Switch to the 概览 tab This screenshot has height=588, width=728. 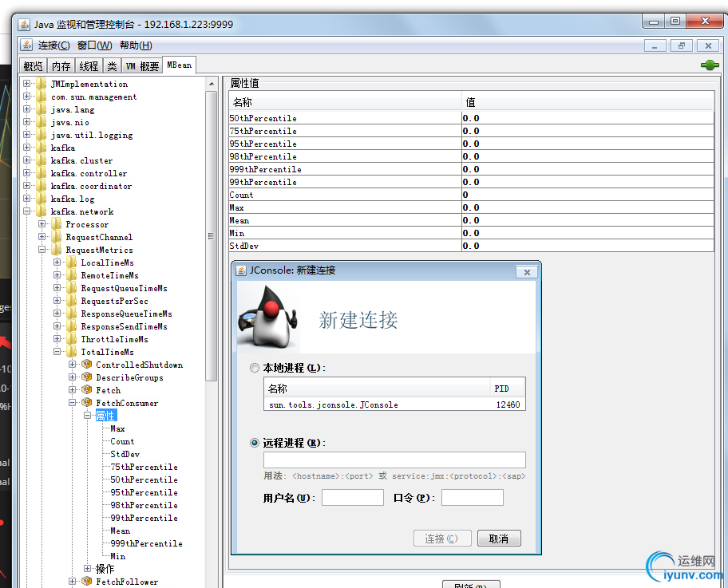point(33,66)
